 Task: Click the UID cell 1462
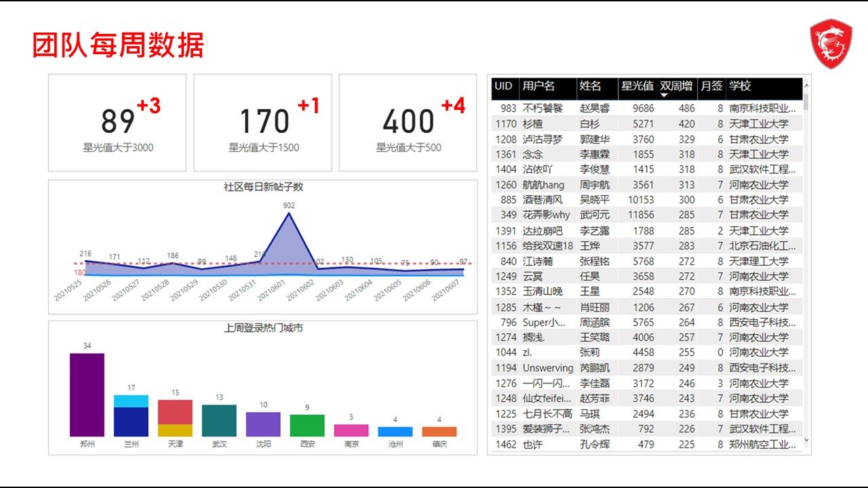point(506,445)
